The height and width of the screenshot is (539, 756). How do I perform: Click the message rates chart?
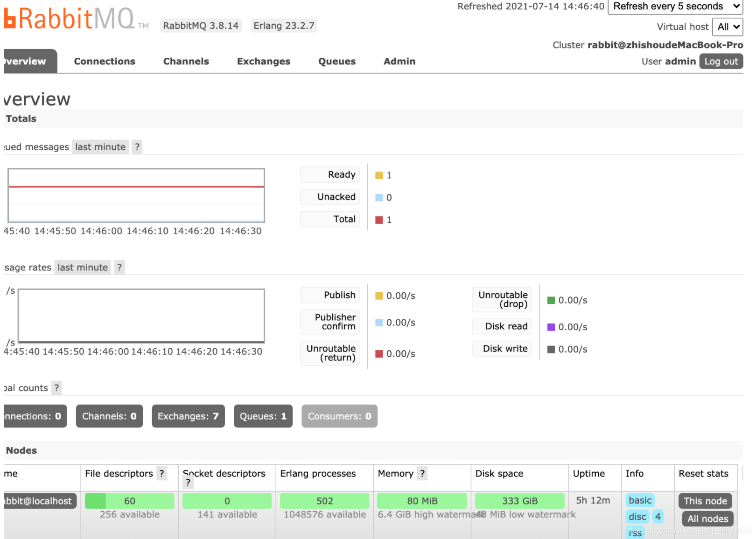141,316
